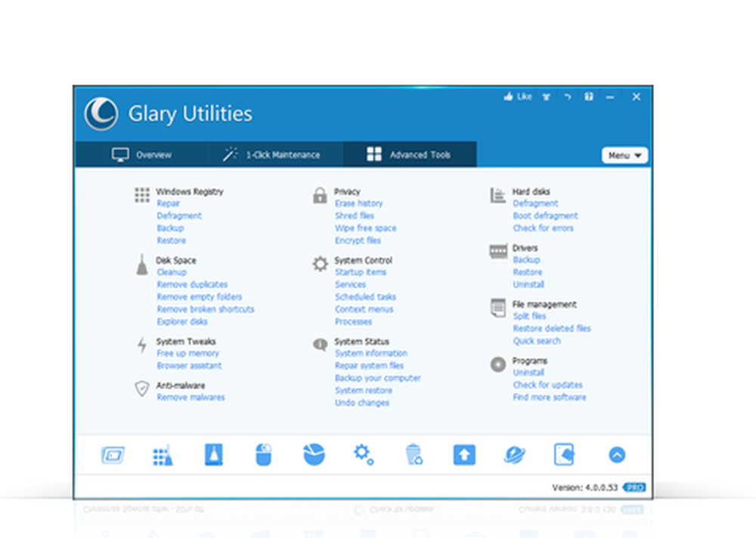Open the Disk Space Analyzer pie chart icon
The image size is (756, 538).
(314, 454)
